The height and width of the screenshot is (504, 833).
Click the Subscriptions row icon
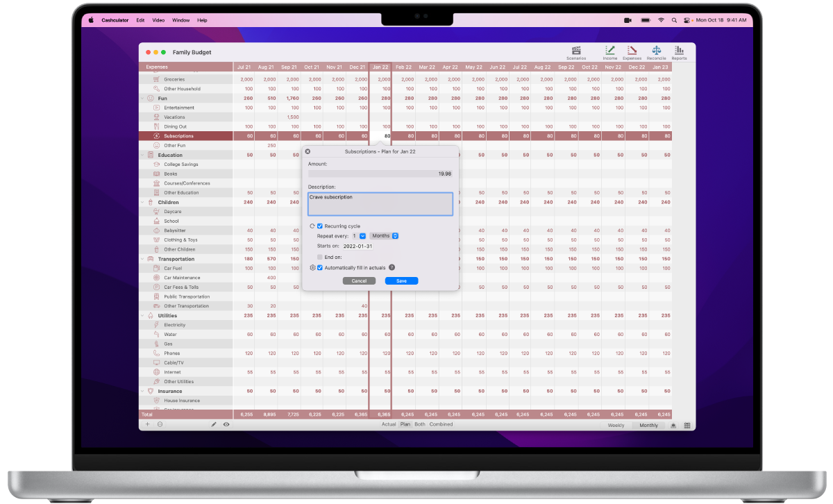coord(157,136)
